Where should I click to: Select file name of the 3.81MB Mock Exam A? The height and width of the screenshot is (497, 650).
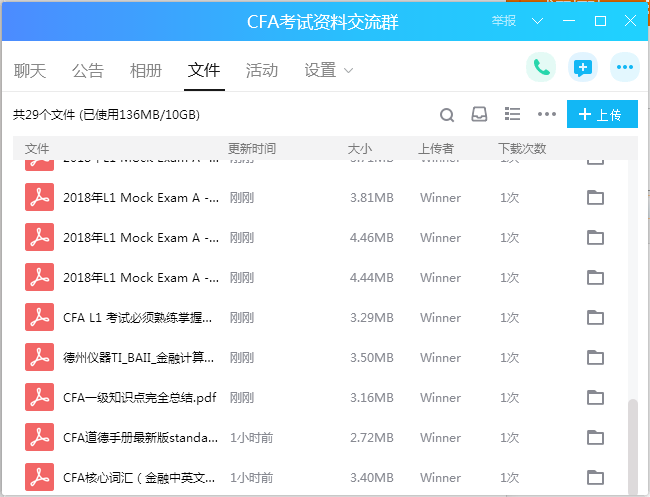tap(141, 198)
